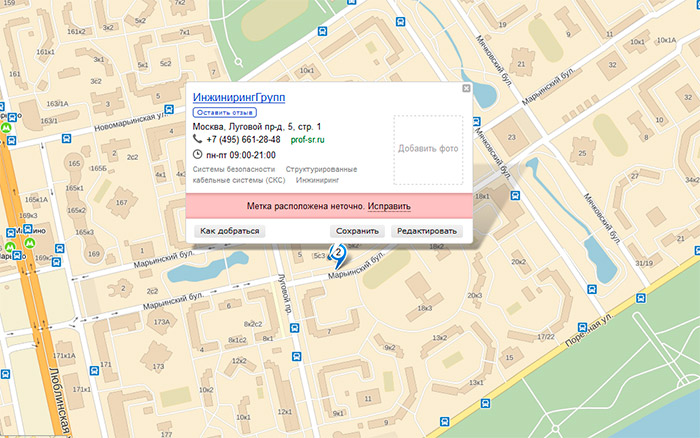The height and width of the screenshot is (438, 700).
Task: Select the bus stop near building 18к1
Action: pyautogui.click(x=515, y=196)
